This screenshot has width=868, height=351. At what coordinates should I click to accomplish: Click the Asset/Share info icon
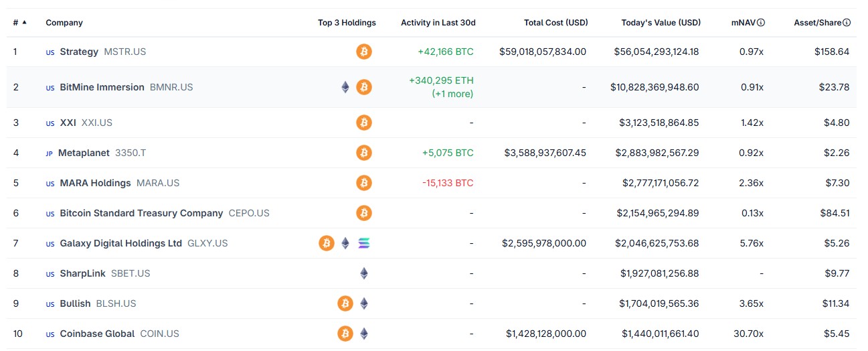point(847,23)
